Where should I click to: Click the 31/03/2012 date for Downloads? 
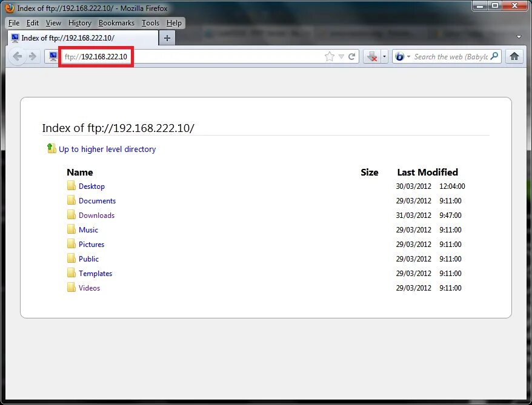pos(414,215)
